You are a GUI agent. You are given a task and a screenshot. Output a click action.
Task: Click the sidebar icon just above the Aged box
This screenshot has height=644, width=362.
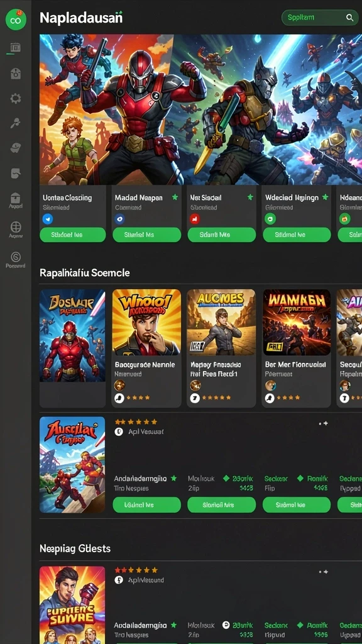tap(15, 174)
